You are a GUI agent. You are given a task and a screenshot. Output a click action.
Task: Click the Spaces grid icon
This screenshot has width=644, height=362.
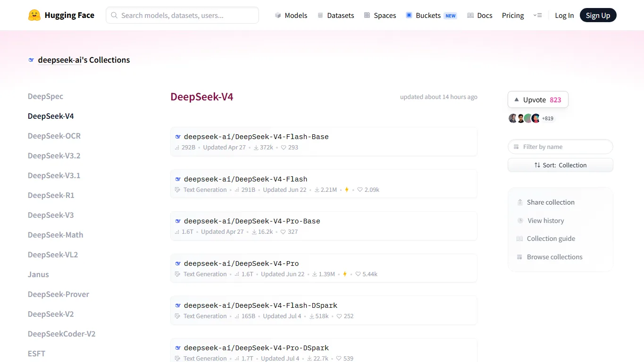[x=367, y=16]
